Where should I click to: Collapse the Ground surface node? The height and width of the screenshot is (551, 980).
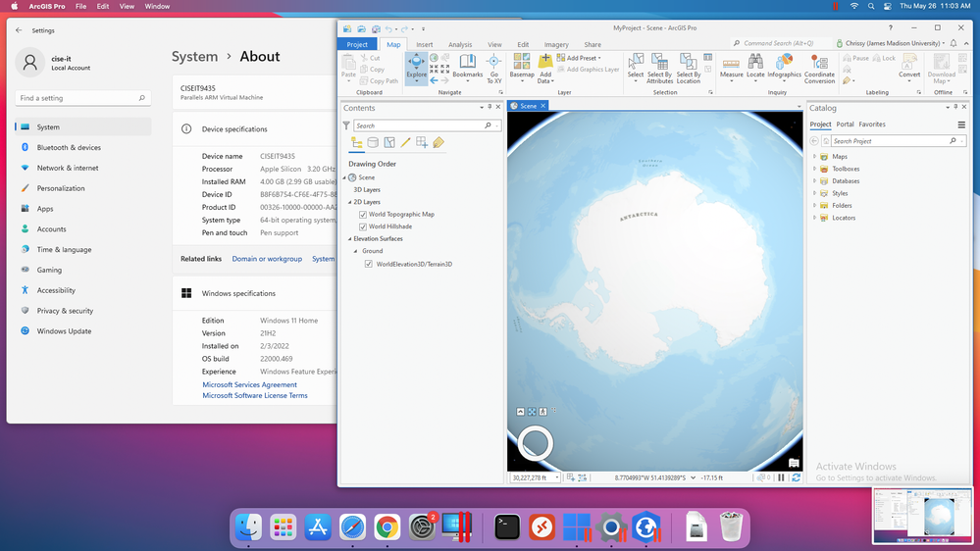[x=356, y=251]
